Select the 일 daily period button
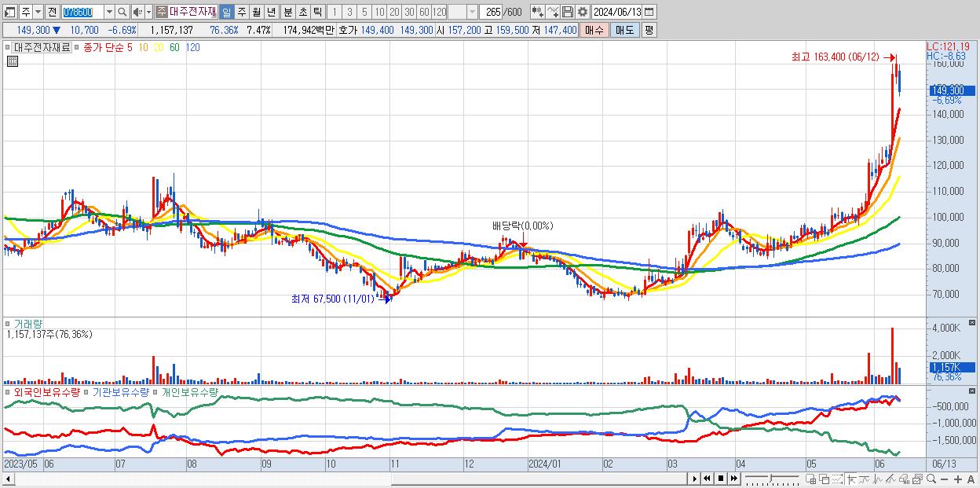The image size is (980, 488). [x=226, y=12]
